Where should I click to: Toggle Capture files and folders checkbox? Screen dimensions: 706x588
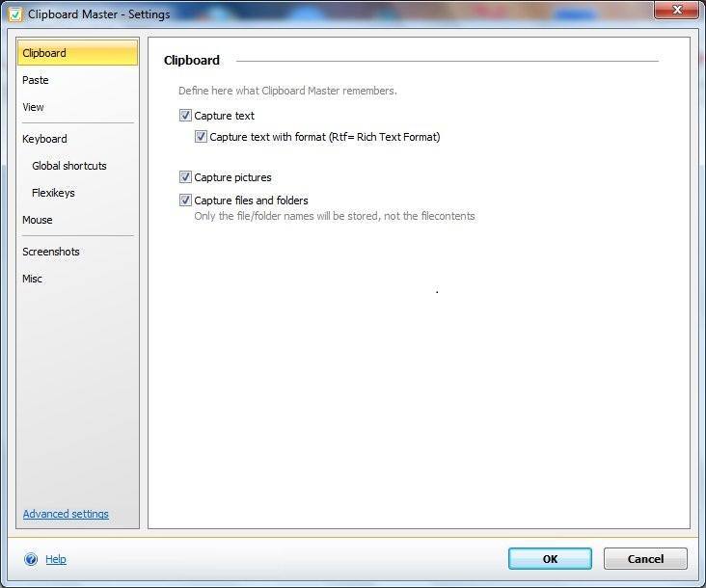pyautogui.click(x=185, y=200)
